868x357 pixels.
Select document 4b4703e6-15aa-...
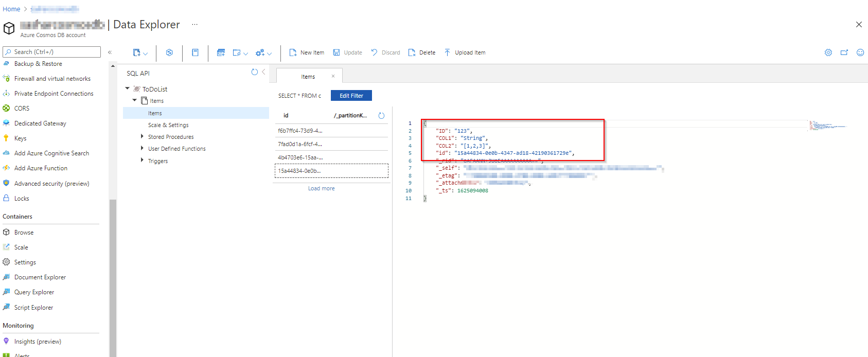pos(331,157)
